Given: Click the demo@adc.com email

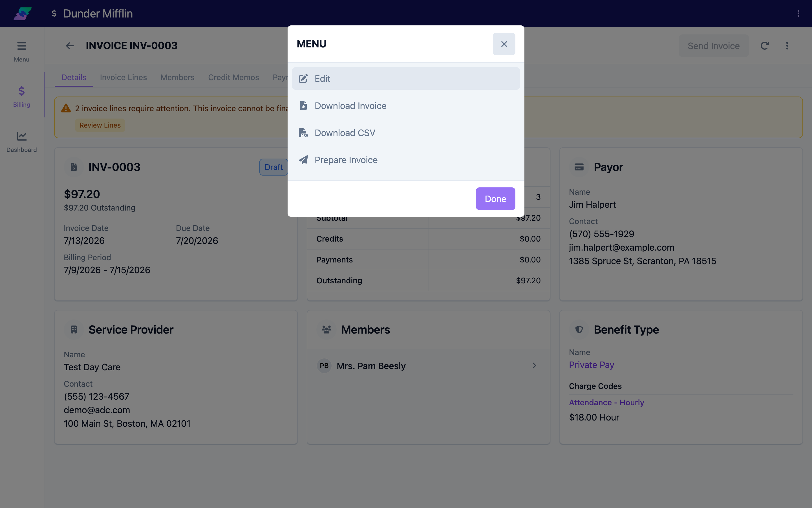Looking at the screenshot, I should pyautogui.click(x=97, y=410).
